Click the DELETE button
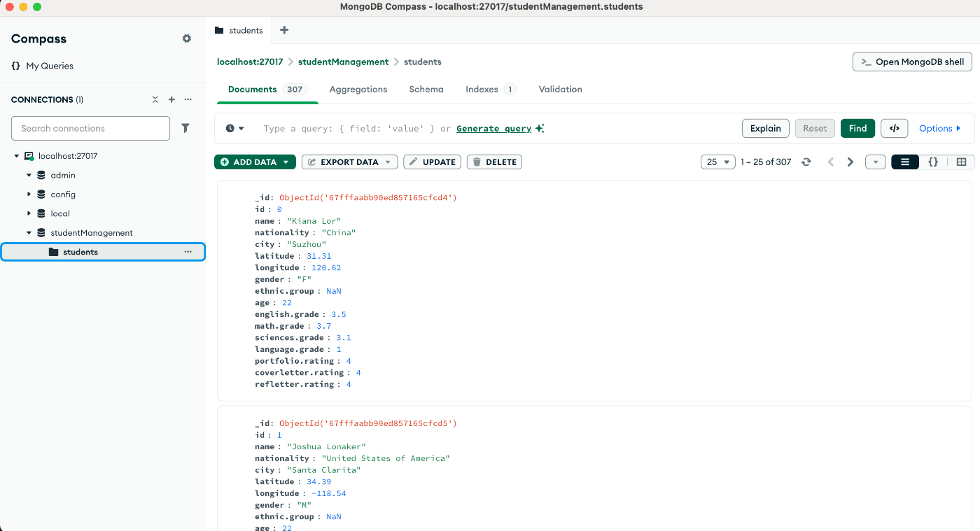This screenshot has width=980, height=531. click(494, 162)
